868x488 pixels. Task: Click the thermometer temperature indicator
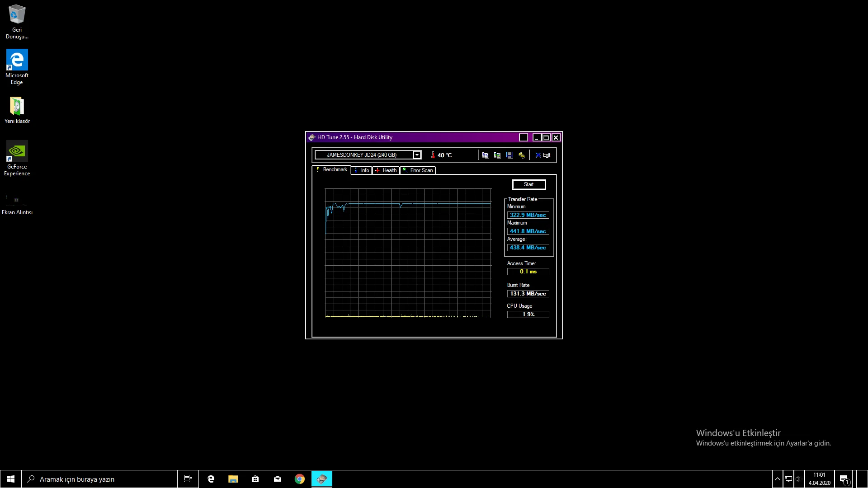433,155
